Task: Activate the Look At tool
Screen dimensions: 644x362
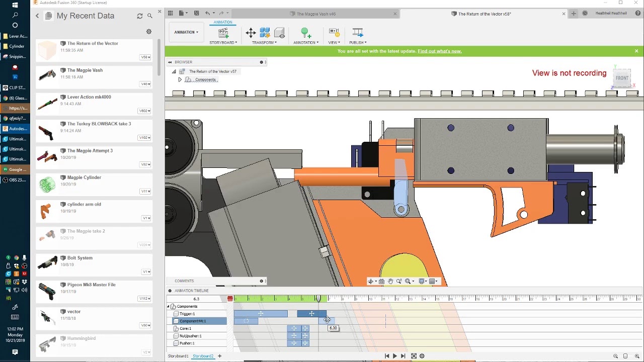Action: [382, 282]
